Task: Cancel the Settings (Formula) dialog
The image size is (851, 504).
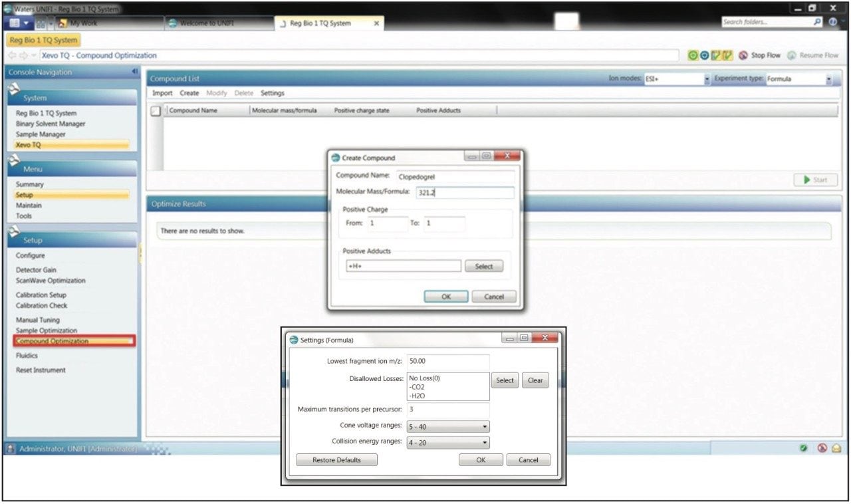Action: click(x=529, y=459)
